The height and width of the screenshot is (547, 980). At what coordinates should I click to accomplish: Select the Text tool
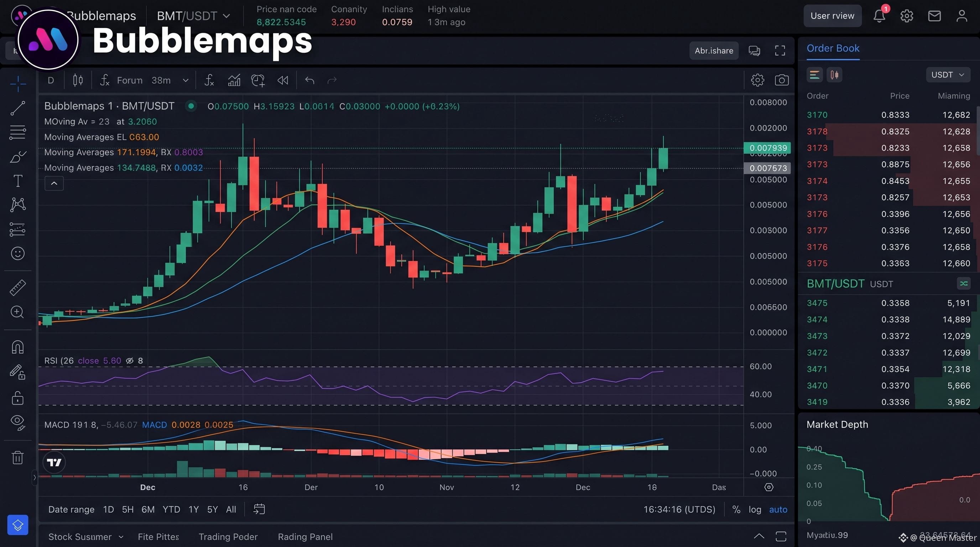coord(18,181)
